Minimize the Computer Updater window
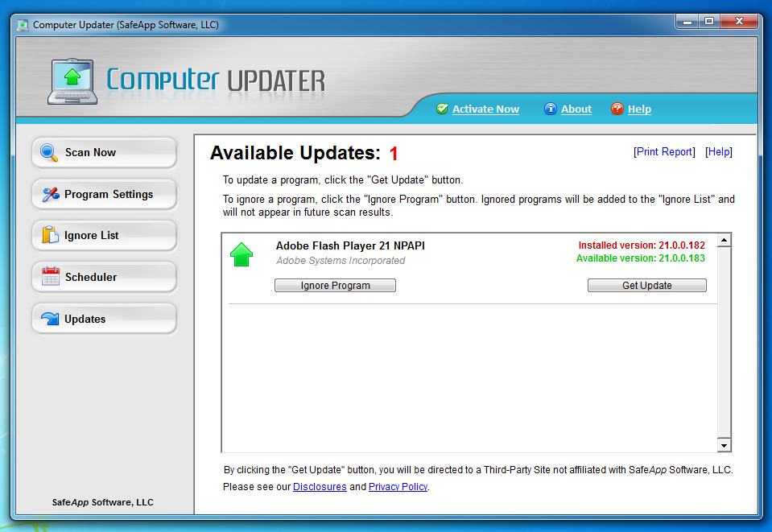 (687, 22)
